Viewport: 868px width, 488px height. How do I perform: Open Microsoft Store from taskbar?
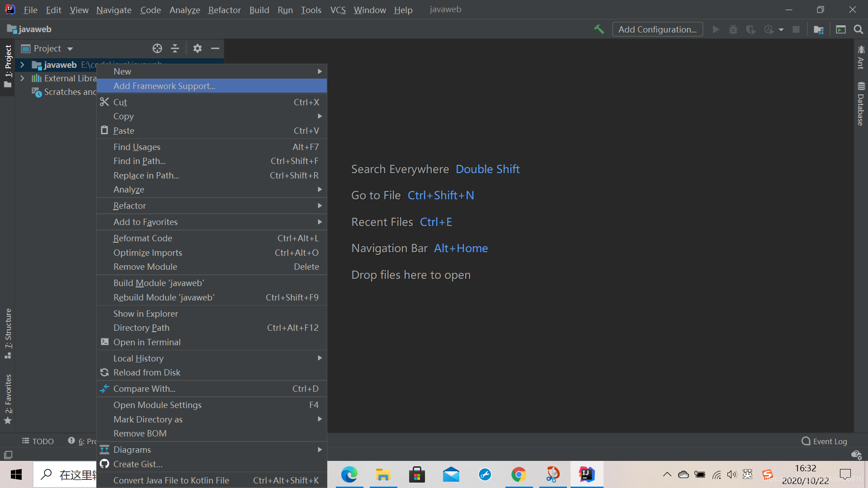tap(417, 474)
